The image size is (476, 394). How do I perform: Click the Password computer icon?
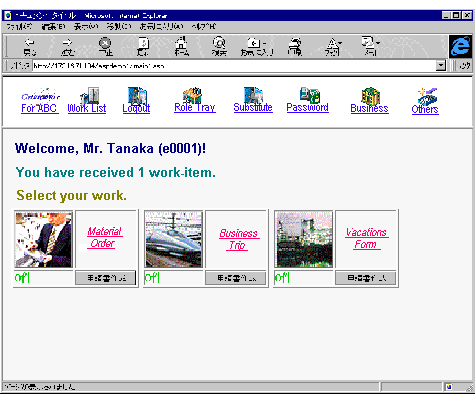(310, 95)
